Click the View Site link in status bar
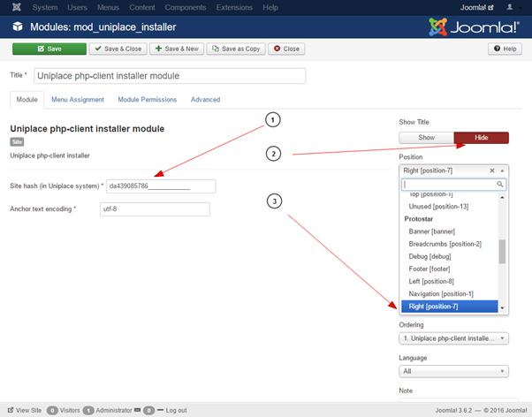532x417 pixels. click(25, 410)
